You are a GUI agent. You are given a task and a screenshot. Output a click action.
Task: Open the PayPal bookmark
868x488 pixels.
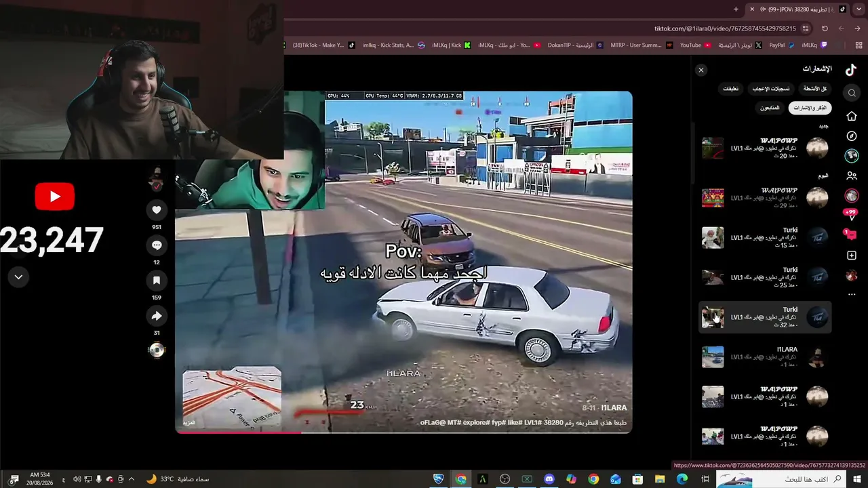coord(781,45)
